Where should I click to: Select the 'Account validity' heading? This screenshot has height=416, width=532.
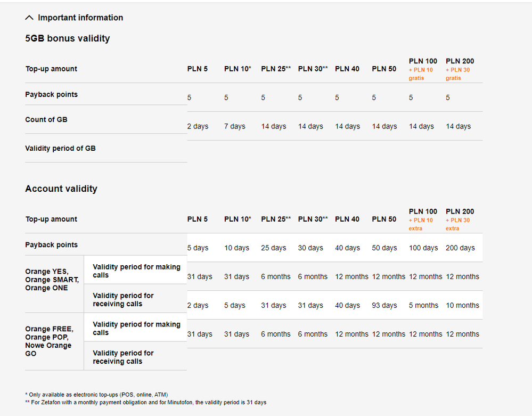point(61,189)
